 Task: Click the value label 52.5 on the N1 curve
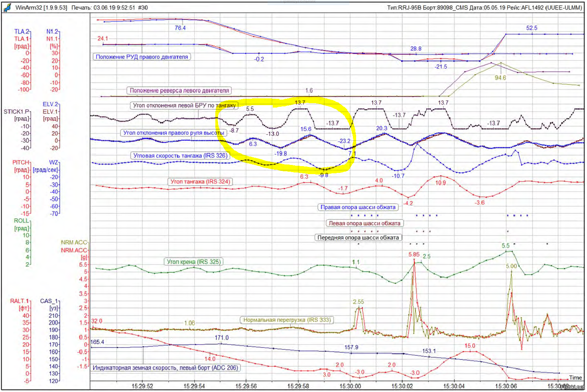pos(532,28)
